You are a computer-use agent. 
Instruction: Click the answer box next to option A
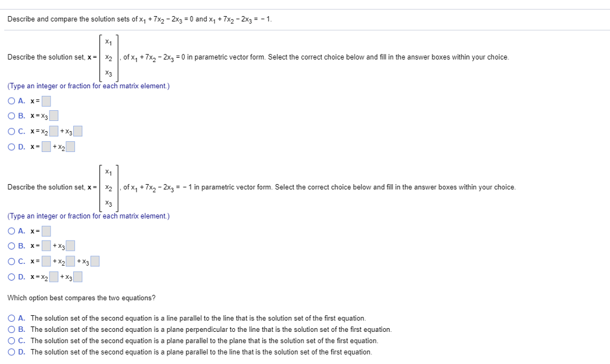[x=46, y=101]
